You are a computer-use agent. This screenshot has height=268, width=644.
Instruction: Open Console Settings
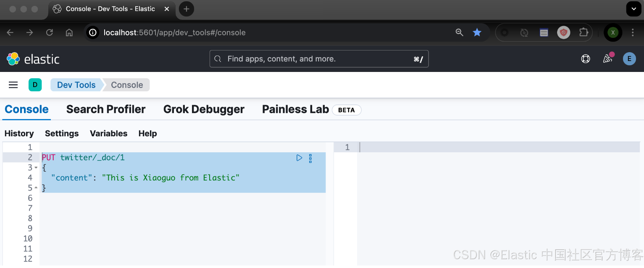[62, 133]
